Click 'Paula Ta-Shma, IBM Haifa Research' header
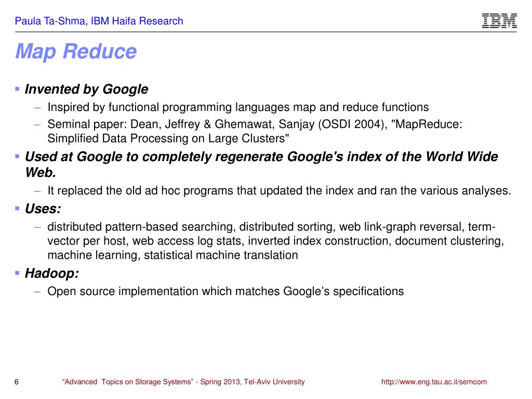The height and width of the screenshot is (399, 532). [99, 21]
